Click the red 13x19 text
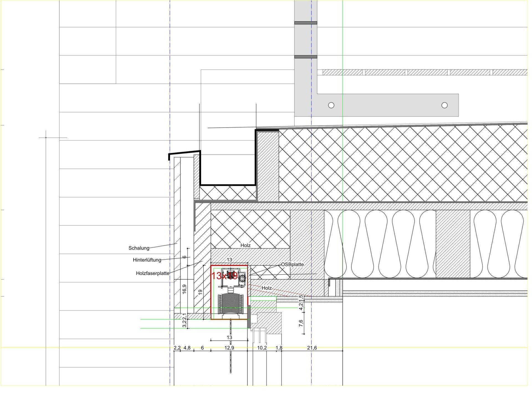The height and width of the screenshot is (395, 532). point(224,276)
